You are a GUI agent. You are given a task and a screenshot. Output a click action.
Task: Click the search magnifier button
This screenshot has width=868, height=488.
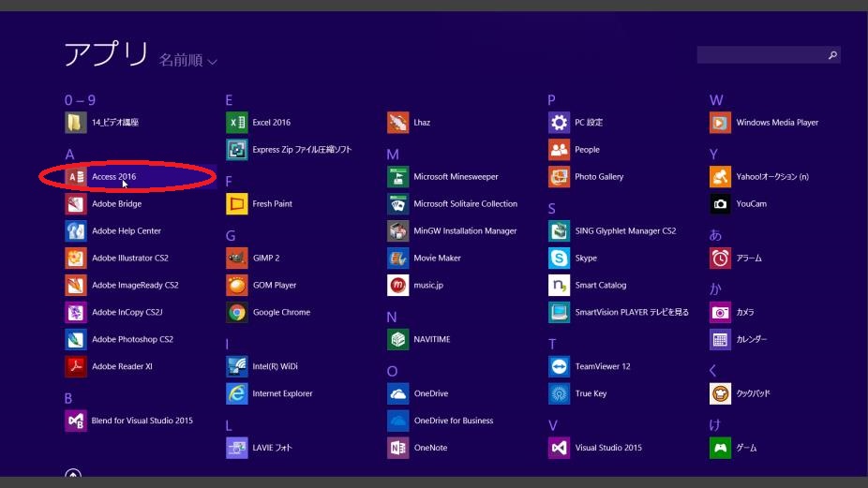tap(832, 54)
